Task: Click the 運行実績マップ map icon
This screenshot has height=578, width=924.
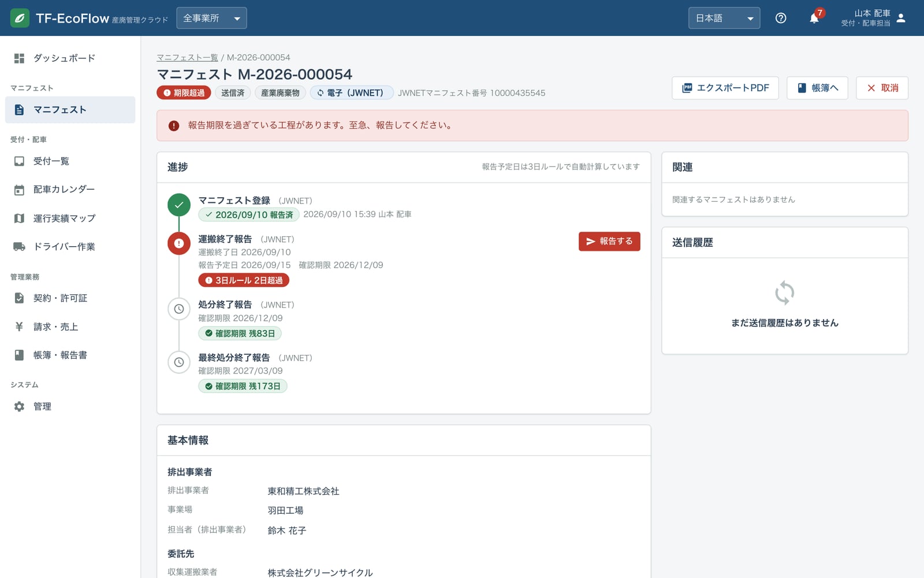Action: (x=19, y=218)
